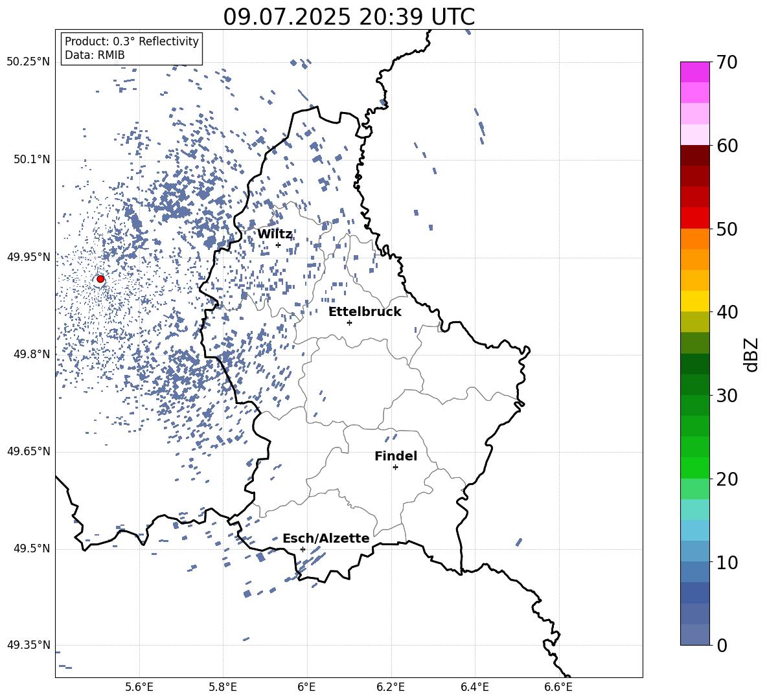Viewport: 767px width, 700px height.
Task: Click the Esch/Alzette station cross marker
Action: coord(303,549)
